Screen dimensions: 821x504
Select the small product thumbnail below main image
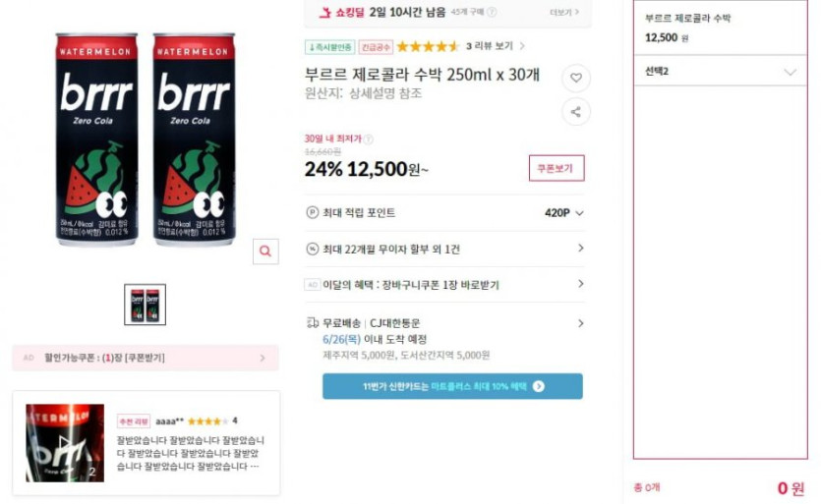point(146,305)
